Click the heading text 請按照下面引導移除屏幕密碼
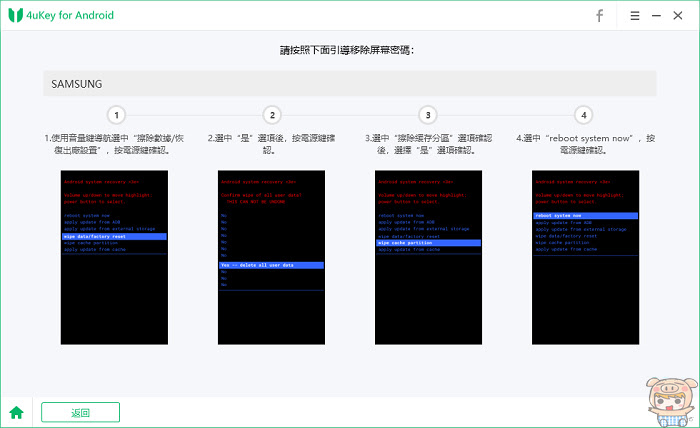This screenshot has height=428, width=700. click(347, 50)
